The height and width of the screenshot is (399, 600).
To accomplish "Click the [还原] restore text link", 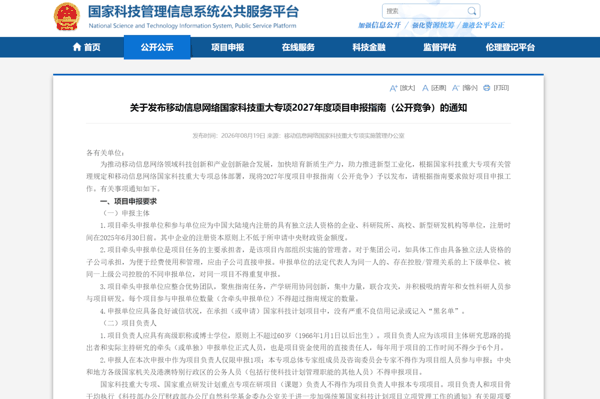I will pos(439,88).
